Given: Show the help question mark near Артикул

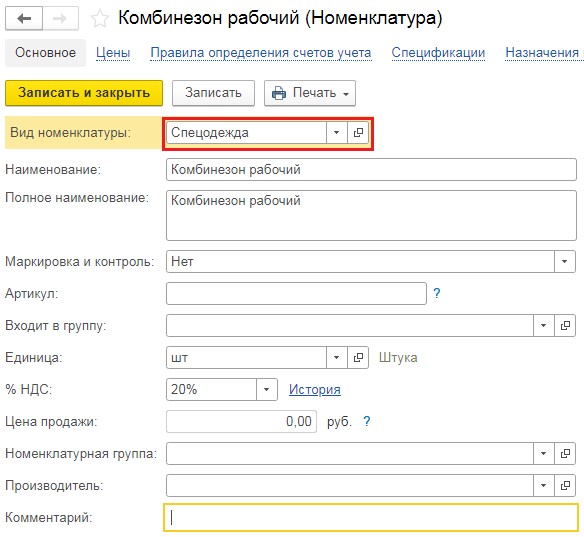Looking at the screenshot, I should (437, 293).
